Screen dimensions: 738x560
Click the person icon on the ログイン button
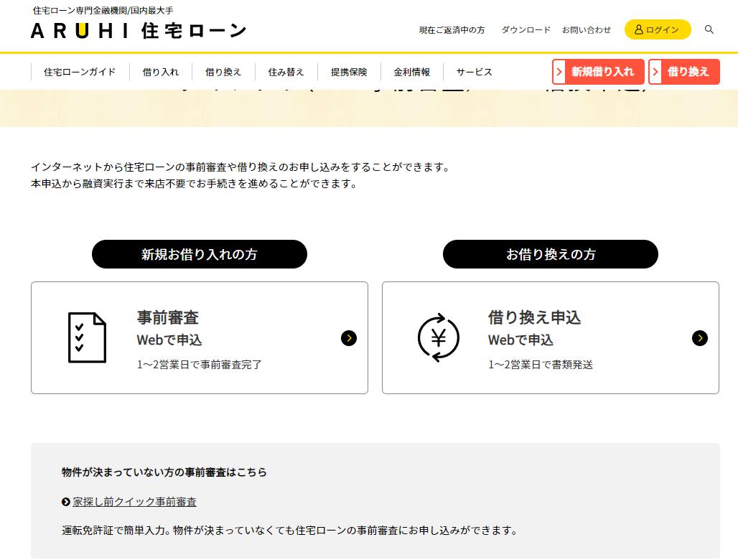[x=637, y=29]
